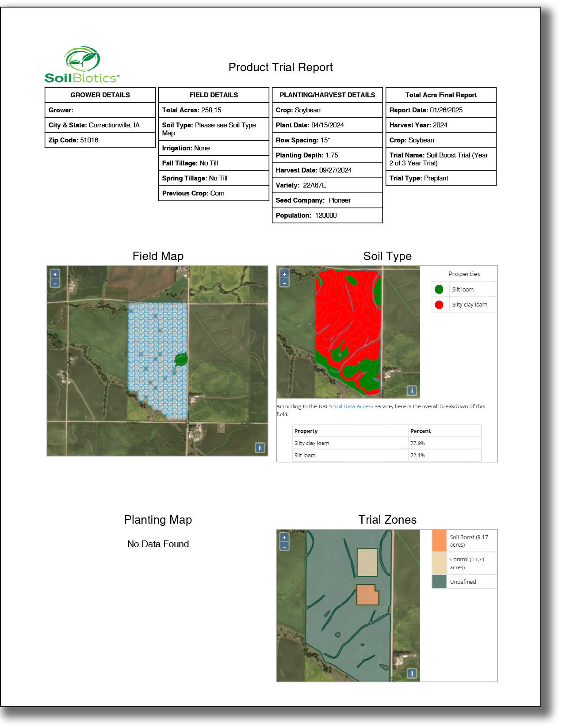The width and height of the screenshot is (566, 728).
Task: Click 'Planting Depth: 1.75' cell
Action: 327,155
